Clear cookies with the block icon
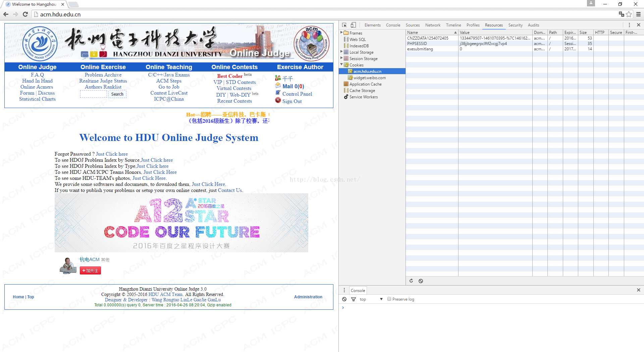644x352 pixels. click(421, 281)
